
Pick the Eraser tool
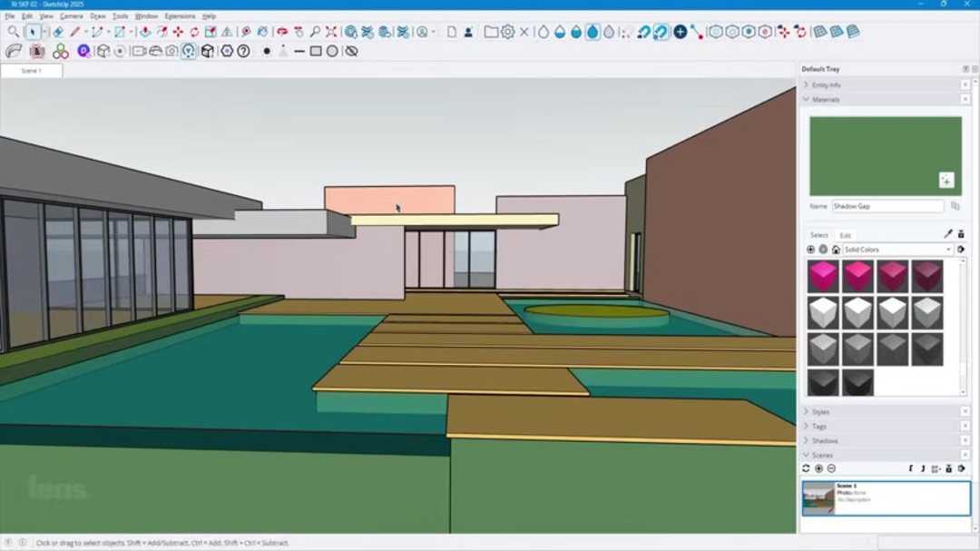tap(58, 32)
